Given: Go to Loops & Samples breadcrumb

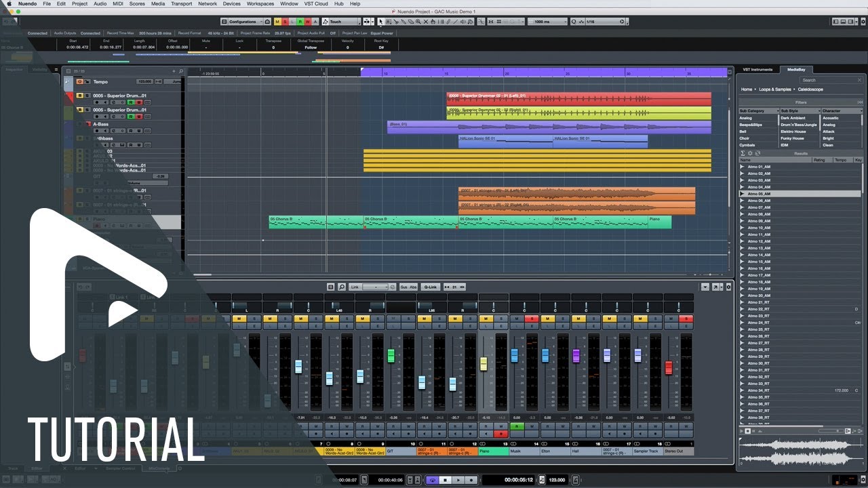Looking at the screenshot, I should click(x=775, y=89).
